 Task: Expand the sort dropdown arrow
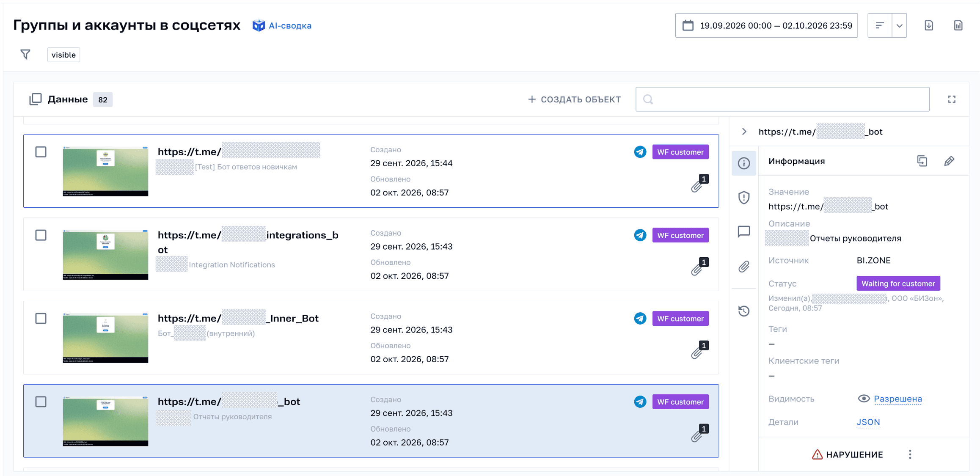[x=899, y=25]
